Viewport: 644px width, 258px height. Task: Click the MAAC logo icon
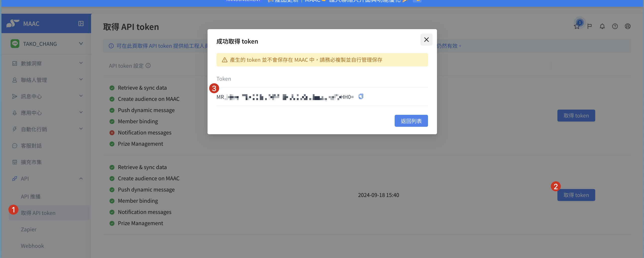[13, 23]
